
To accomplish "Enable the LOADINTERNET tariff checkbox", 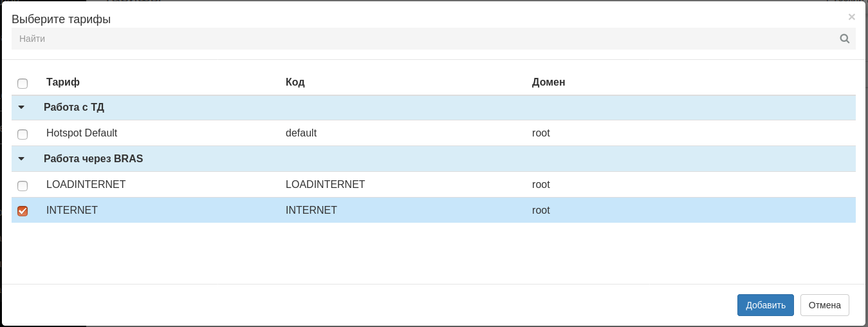I will click(23, 186).
